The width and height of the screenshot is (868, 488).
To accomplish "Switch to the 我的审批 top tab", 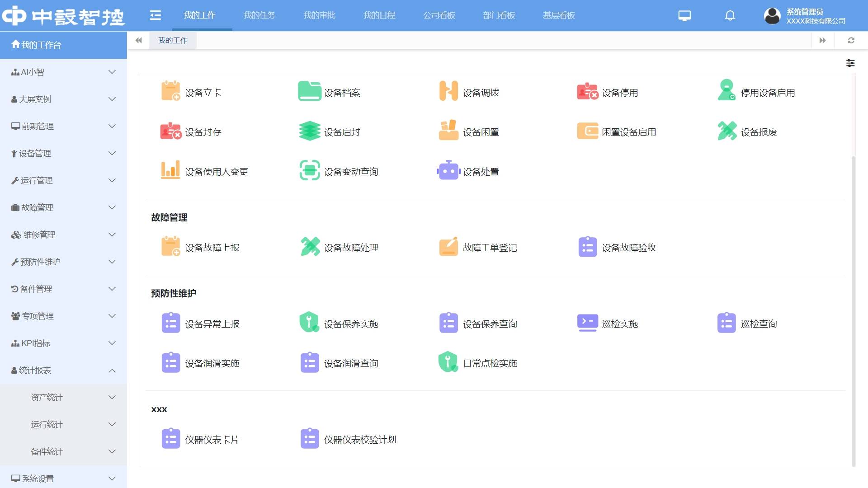I will 319,15.
